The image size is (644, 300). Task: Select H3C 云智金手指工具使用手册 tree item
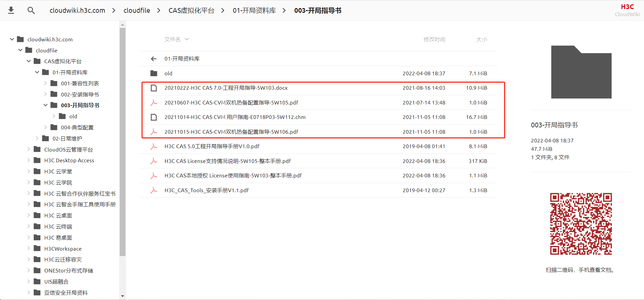click(x=80, y=204)
